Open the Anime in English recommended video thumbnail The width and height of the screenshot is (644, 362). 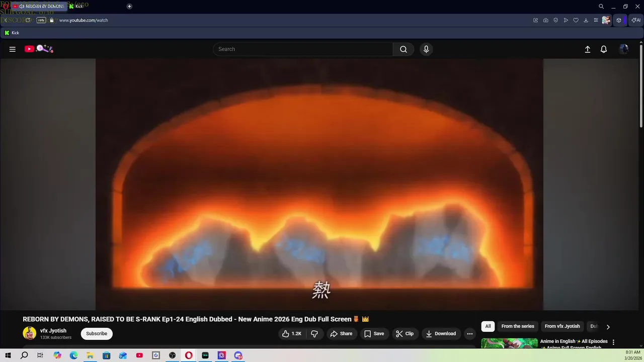point(509,343)
